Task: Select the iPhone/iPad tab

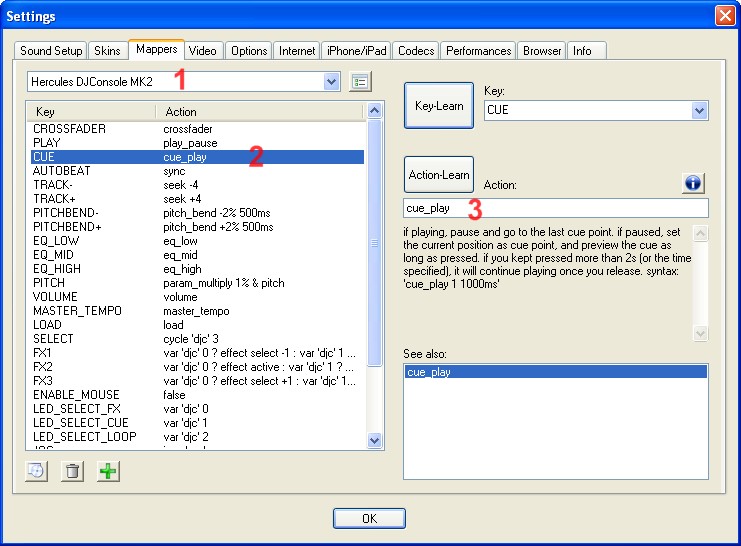Action: click(x=357, y=50)
